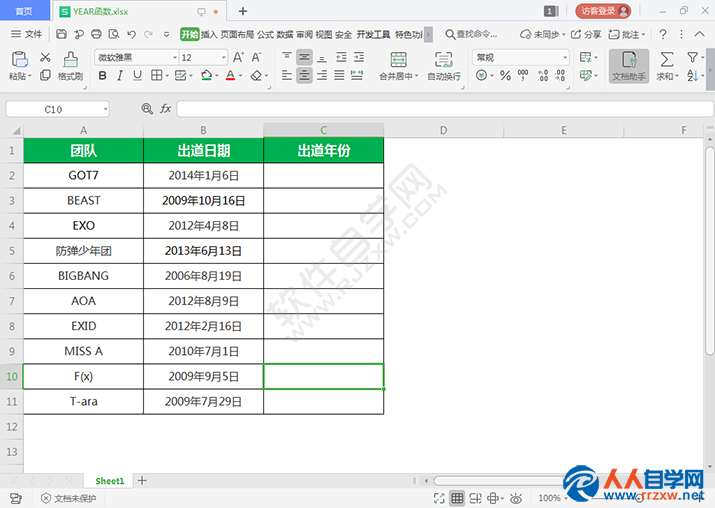The height and width of the screenshot is (508, 715).
Task: Click the Paste icon
Action: (x=20, y=60)
